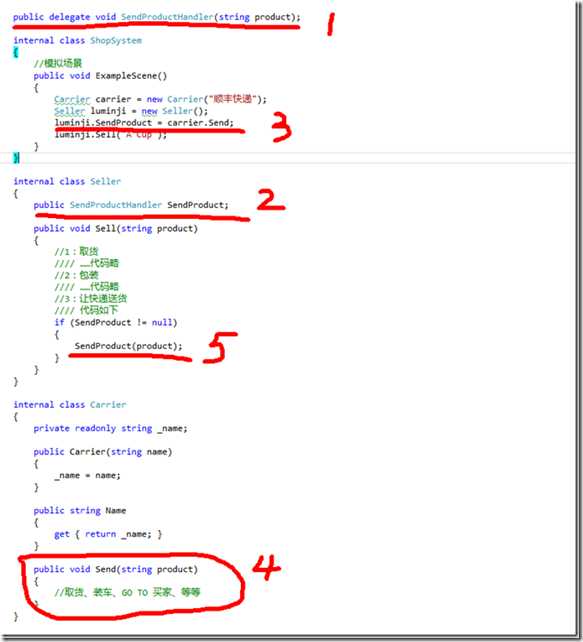Click the 'public void Send(string product)' signature
583x642 pixels.
pyautogui.click(x=115, y=570)
